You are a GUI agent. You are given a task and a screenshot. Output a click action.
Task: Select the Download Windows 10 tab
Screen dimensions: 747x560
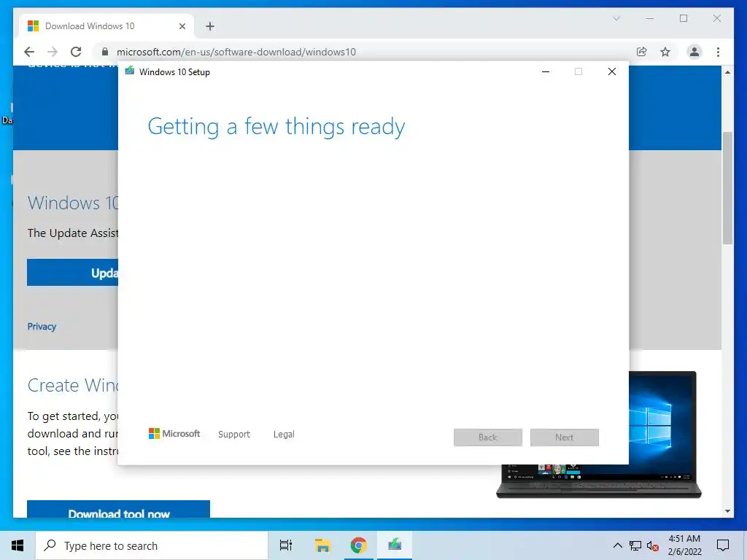pos(107,26)
